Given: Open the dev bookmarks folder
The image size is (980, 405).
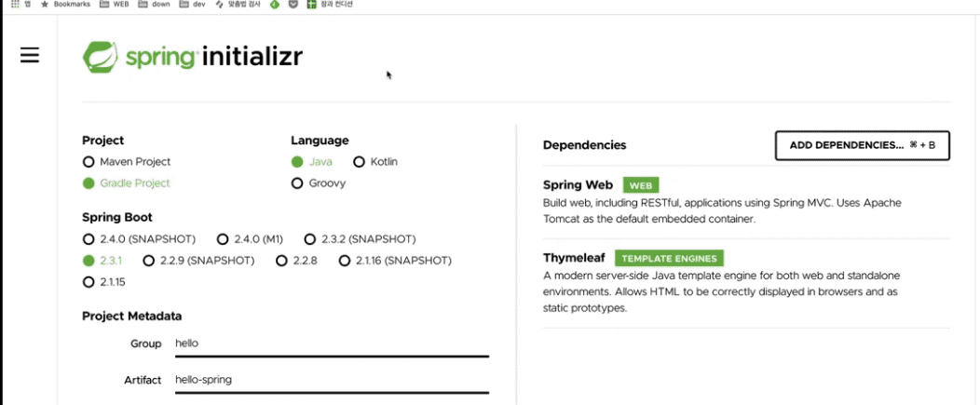Looking at the screenshot, I should tap(192, 4).
